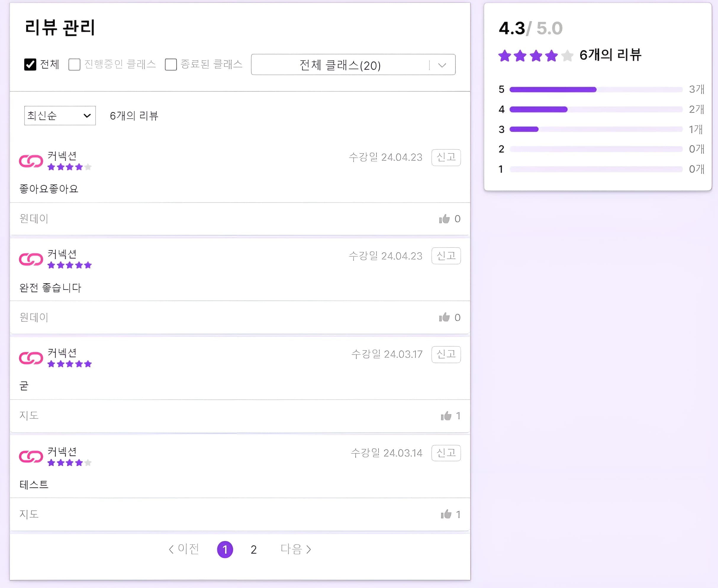
Task: Click the 커넥션 chain logo on the 굳 review
Action: click(x=30, y=358)
